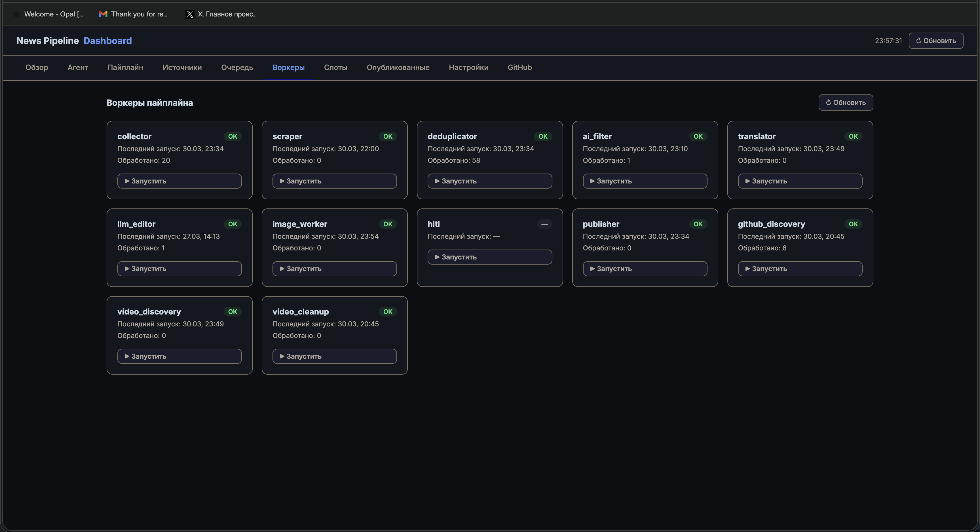Click the OK badge on llm_editor
Image resolution: width=980 pixels, height=532 pixels.
[233, 224]
